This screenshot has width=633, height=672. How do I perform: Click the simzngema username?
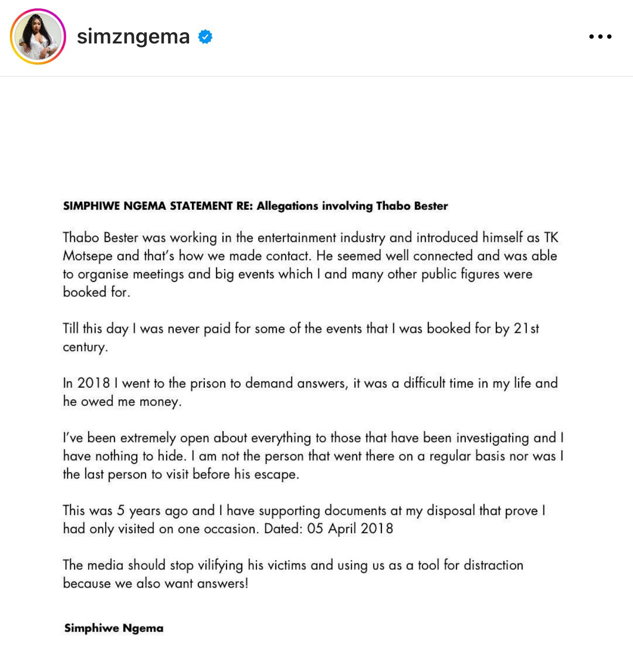click(x=133, y=37)
